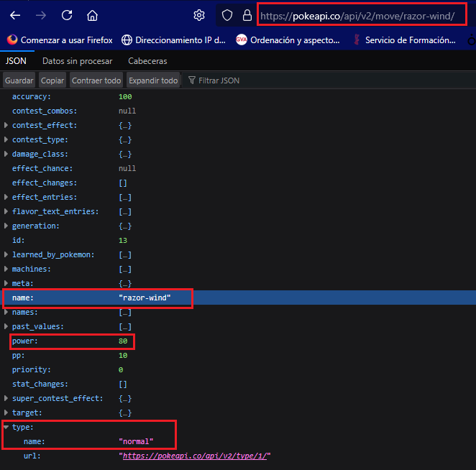476x470 pixels.
Task: Collapse the type node
Action: pos(6,427)
